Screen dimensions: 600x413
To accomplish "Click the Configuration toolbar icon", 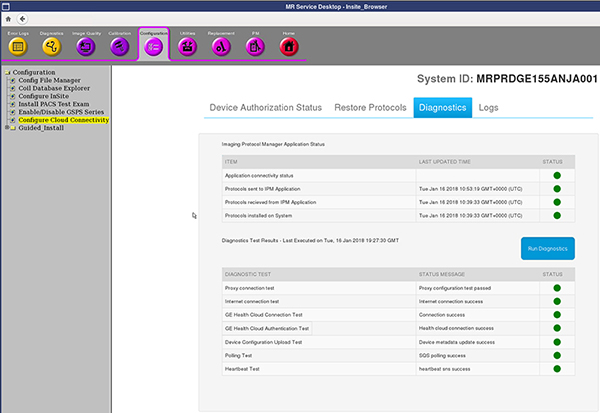I will [x=153, y=45].
